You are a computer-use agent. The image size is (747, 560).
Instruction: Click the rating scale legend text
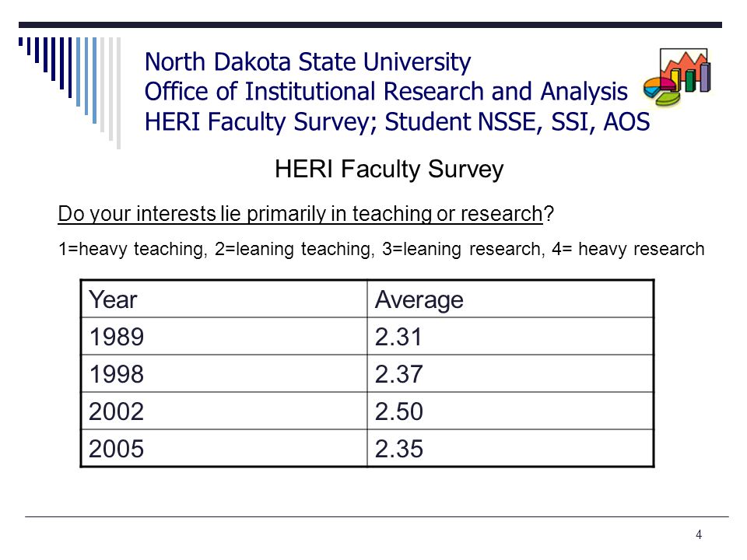[381, 249]
